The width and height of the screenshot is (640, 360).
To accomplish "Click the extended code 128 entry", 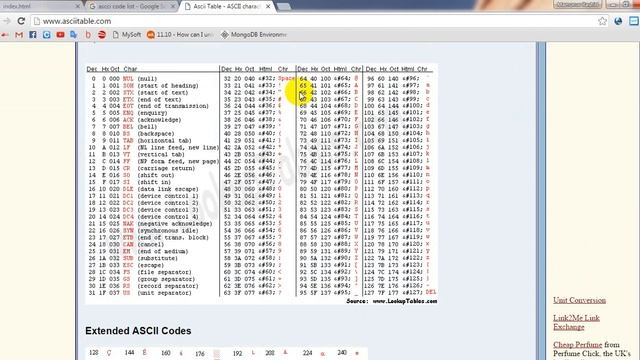I will click(x=101, y=353).
